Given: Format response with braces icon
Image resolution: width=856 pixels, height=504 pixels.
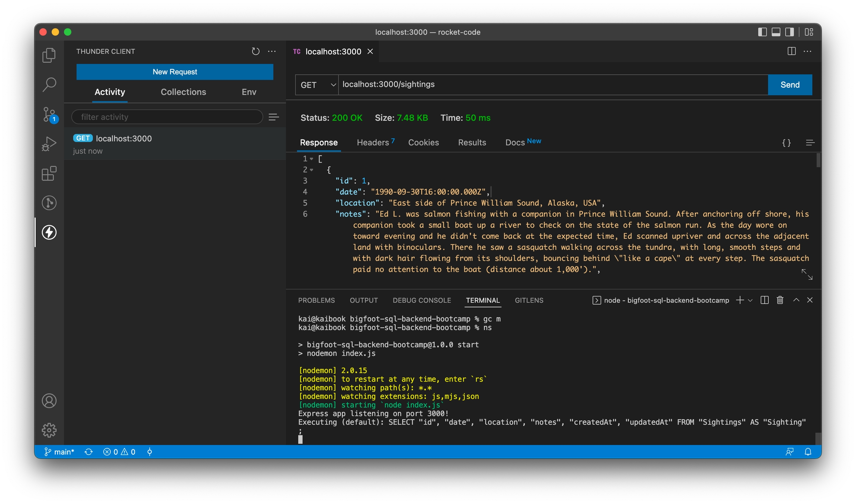Looking at the screenshot, I should point(787,143).
